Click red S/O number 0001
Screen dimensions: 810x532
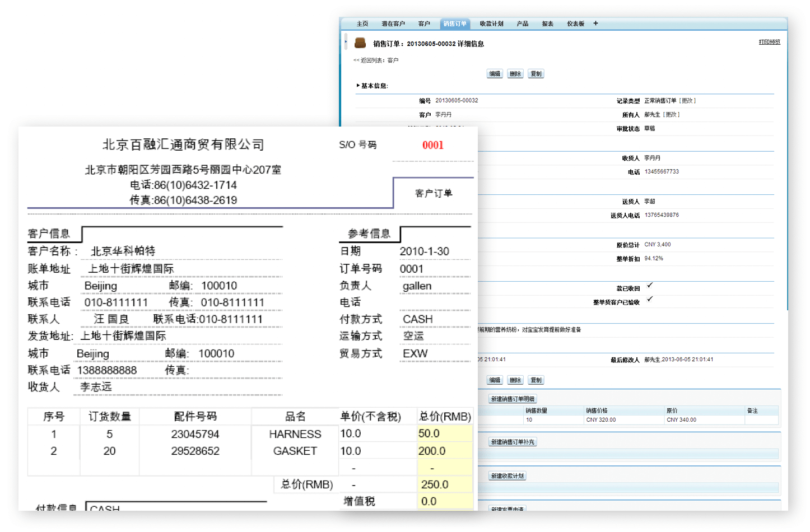pyautogui.click(x=433, y=145)
